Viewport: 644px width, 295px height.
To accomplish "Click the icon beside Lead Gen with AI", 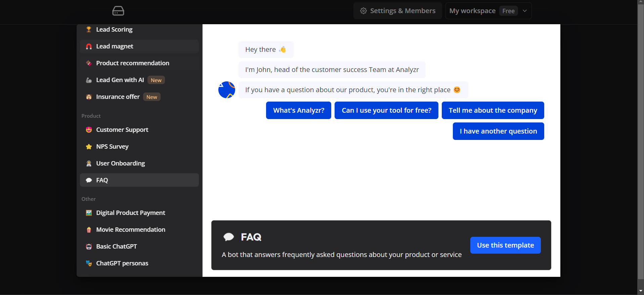I will [89, 80].
